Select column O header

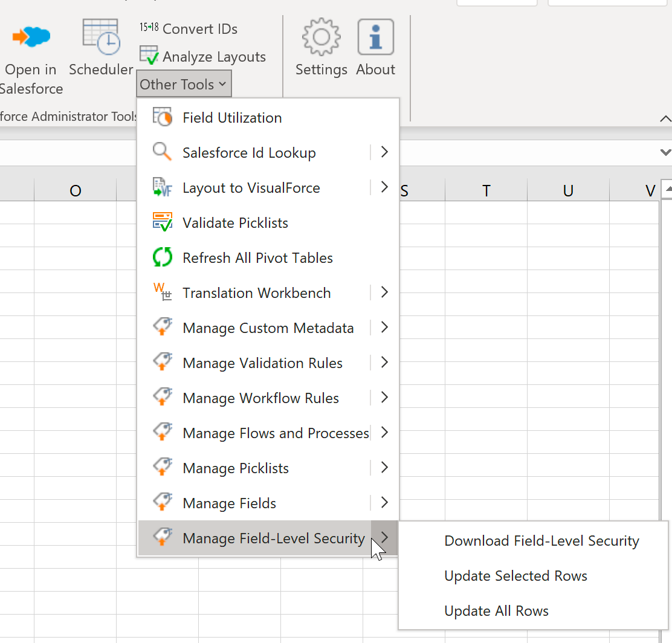point(75,191)
